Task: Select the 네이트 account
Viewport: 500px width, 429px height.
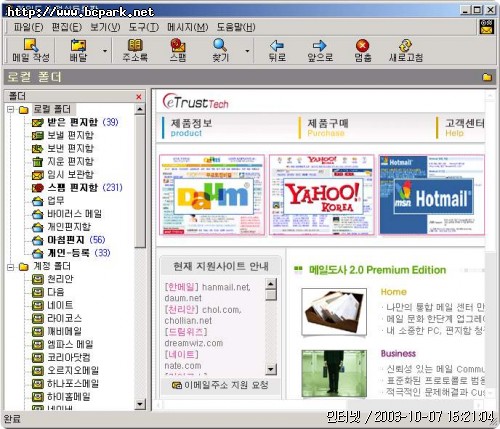Action: (52, 305)
